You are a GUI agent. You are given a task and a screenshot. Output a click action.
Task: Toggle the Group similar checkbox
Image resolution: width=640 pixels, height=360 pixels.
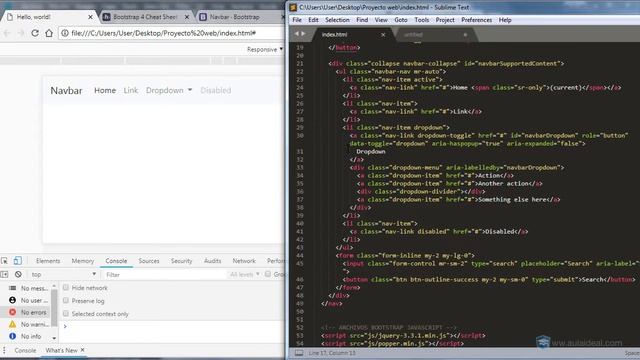268,274
